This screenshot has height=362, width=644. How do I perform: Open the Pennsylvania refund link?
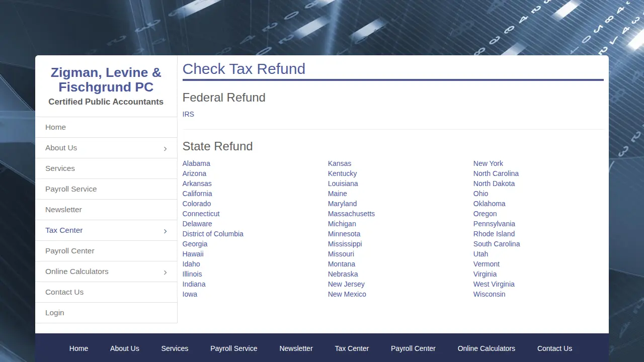pos(494,224)
